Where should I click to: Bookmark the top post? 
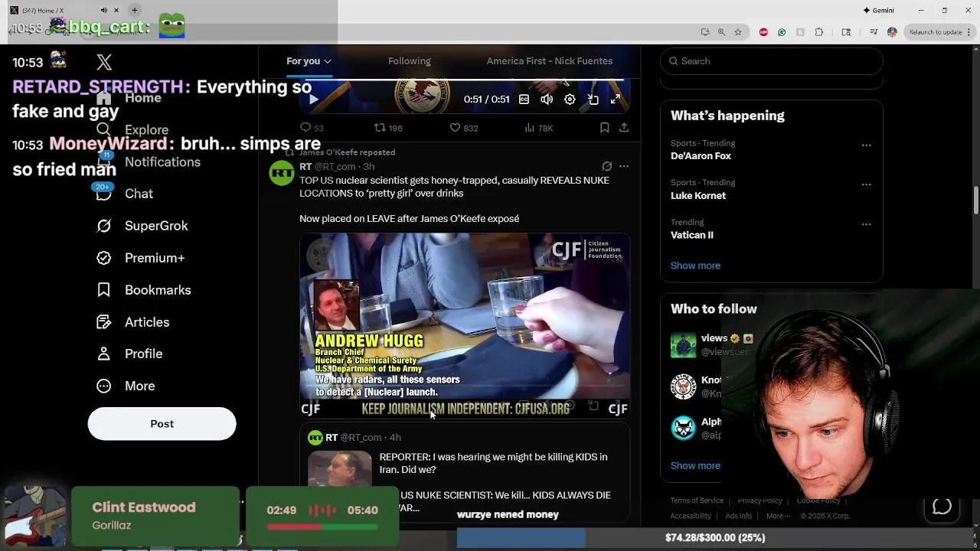[604, 128]
